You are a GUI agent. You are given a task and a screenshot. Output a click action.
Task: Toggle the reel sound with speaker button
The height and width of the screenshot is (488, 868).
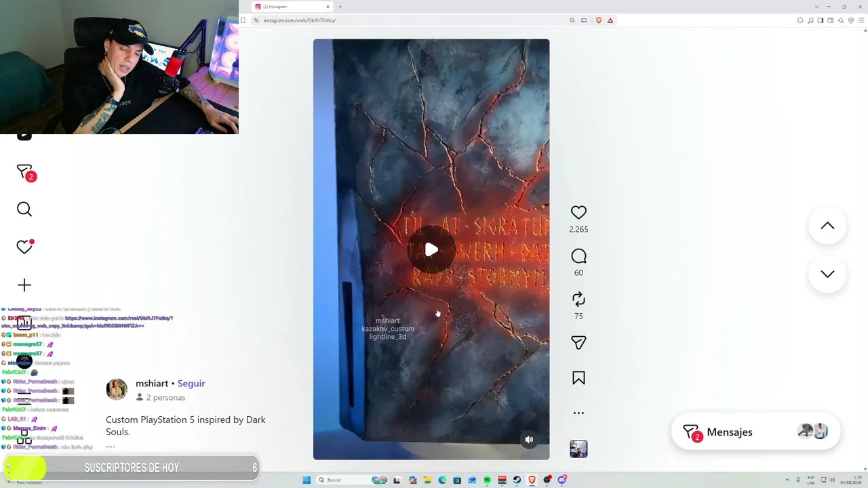[x=529, y=439]
